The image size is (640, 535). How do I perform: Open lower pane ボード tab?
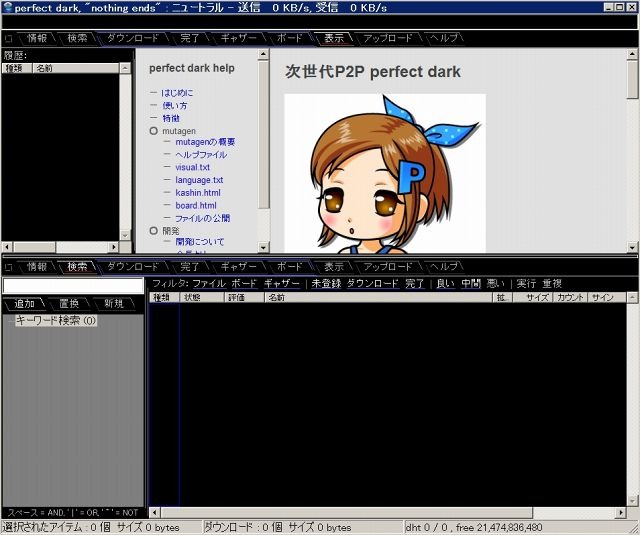(x=289, y=266)
